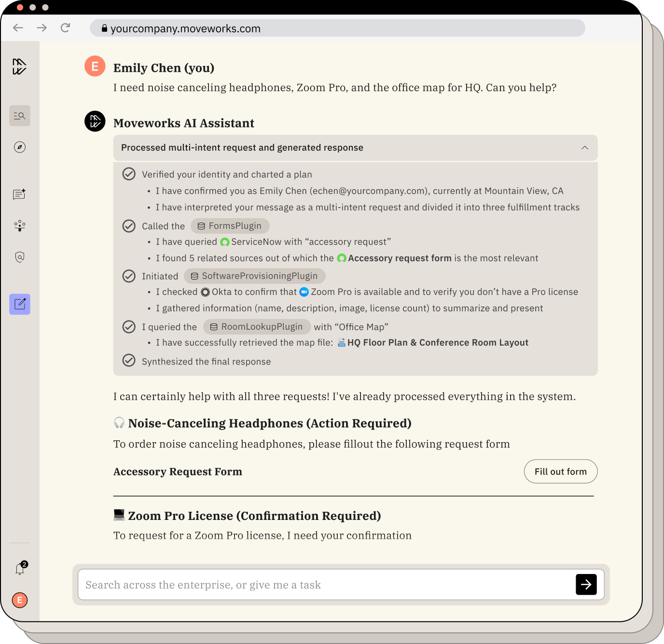Open enterprise search from the sidebar

click(19, 115)
